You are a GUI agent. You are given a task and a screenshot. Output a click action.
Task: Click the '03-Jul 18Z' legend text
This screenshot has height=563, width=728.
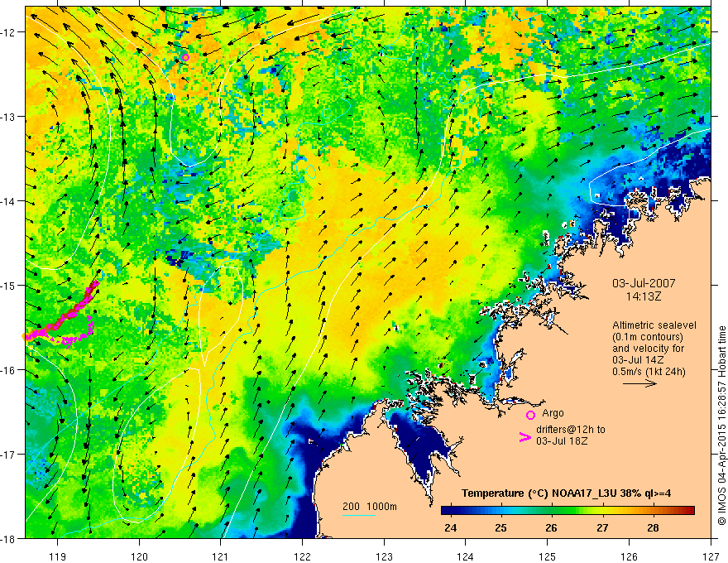tap(562, 440)
